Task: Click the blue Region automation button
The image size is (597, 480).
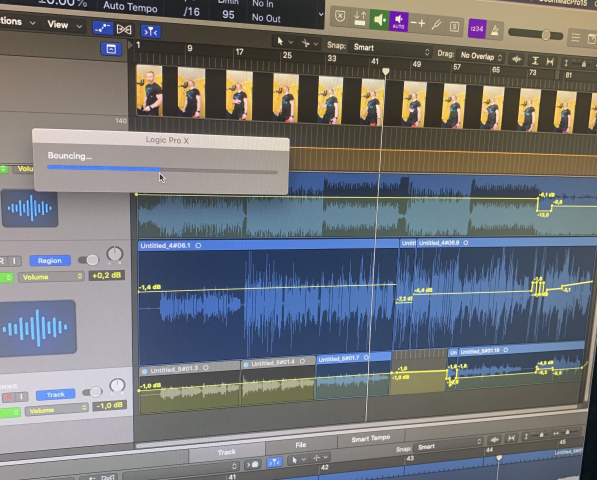Action: (49, 260)
